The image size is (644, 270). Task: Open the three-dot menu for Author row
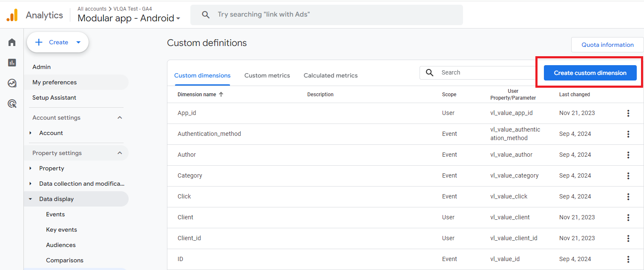(x=628, y=155)
